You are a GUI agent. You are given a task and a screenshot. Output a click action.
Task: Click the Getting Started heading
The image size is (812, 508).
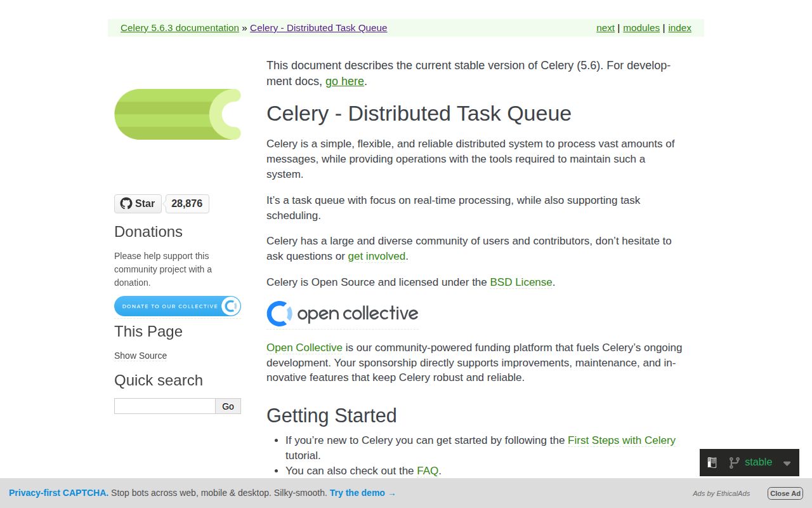(x=332, y=415)
